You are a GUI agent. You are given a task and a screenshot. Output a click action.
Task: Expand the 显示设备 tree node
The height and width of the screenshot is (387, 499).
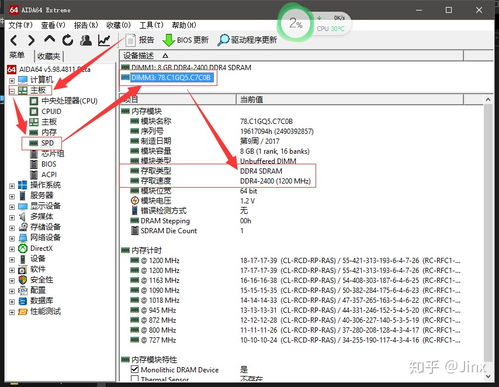tap(12, 207)
